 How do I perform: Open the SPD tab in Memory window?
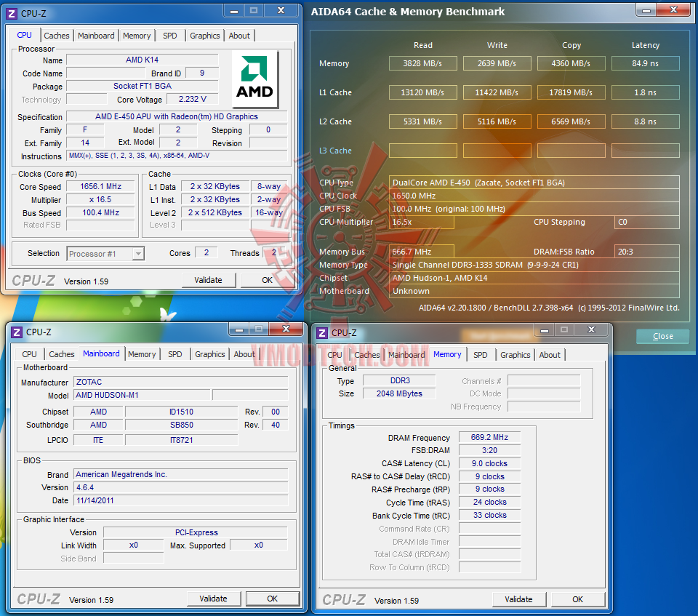(481, 355)
